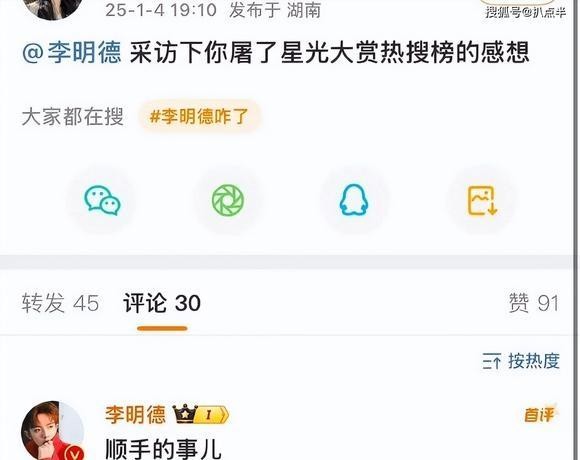Viewport: 580px width, 460px height.
Task: Tap the 首评 first-comment badge
Action: point(539,415)
